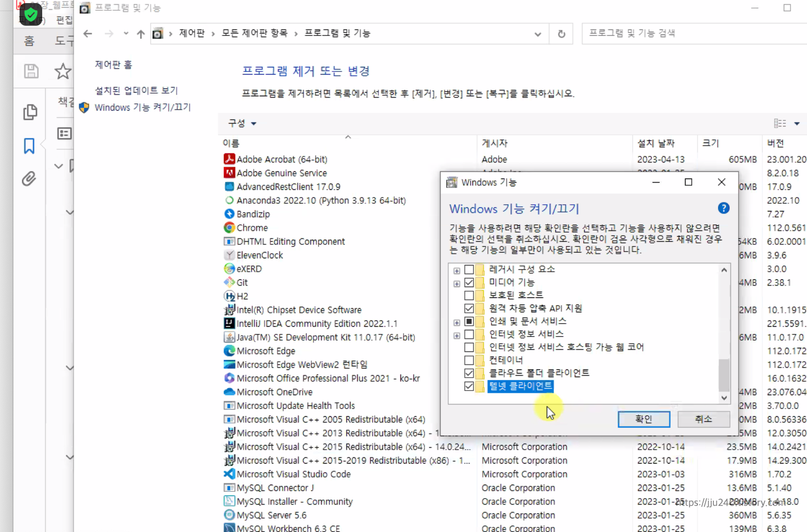Select the Microsoft Visual Studio Code icon

[x=229, y=474]
